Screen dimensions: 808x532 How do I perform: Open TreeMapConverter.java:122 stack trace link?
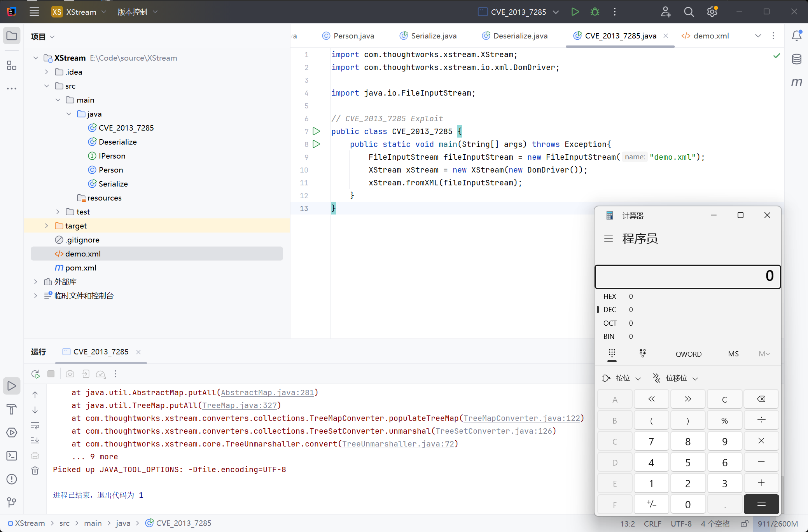[x=521, y=418]
